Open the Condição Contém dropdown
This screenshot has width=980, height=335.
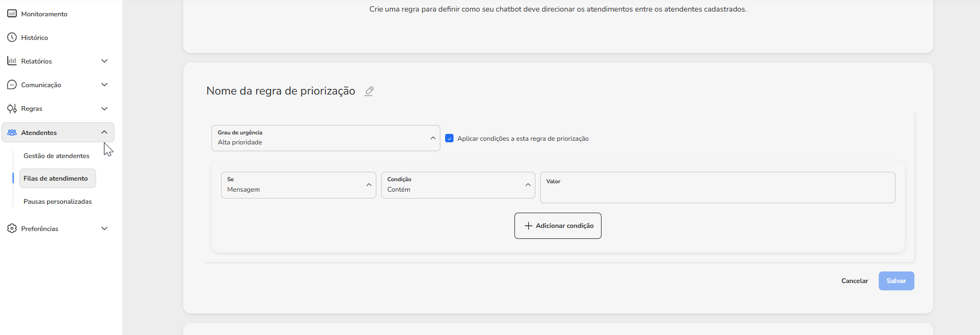[458, 185]
